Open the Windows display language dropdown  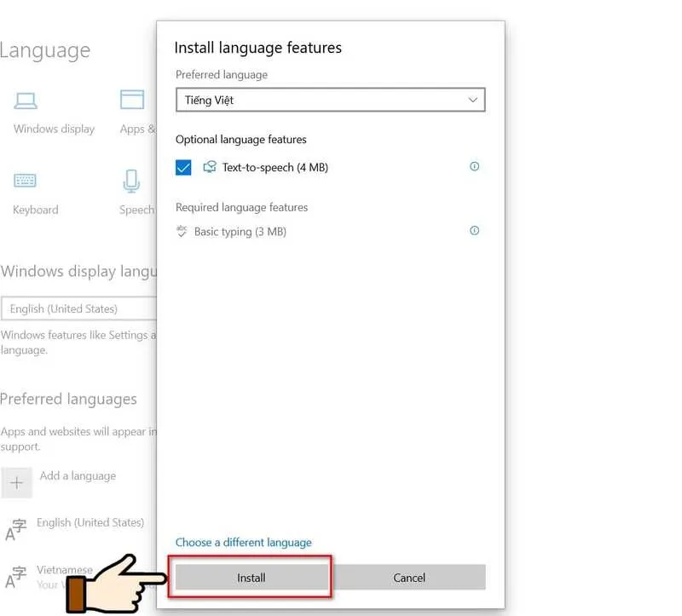coord(78,309)
